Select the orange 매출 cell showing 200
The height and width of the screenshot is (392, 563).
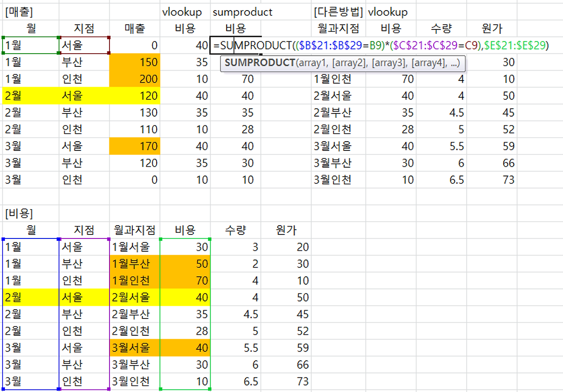click(135, 79)
